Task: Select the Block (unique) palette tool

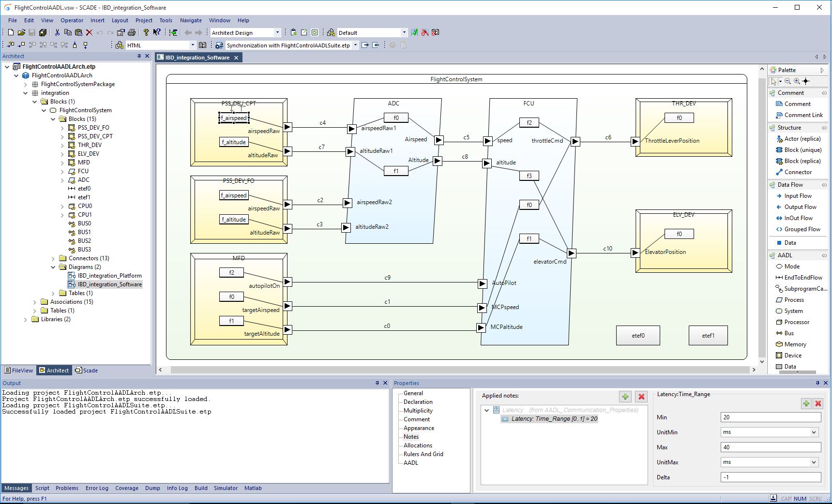Action: [x=799, y=150]
